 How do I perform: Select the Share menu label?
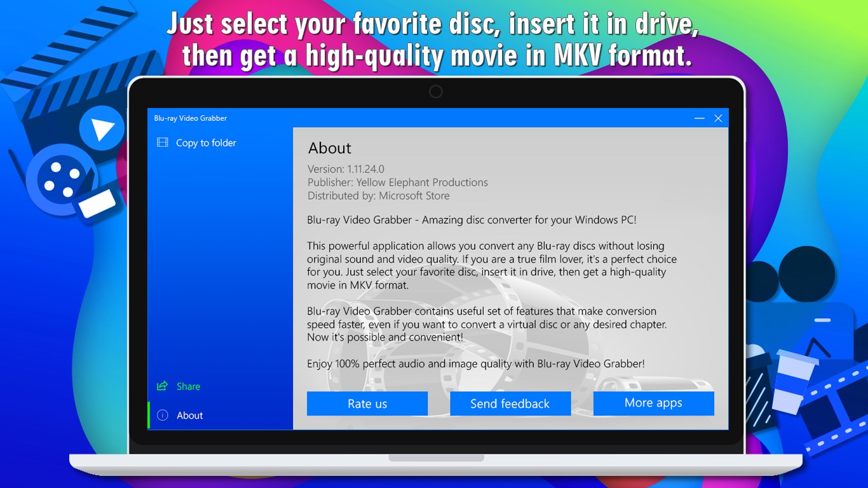[188, 386]
